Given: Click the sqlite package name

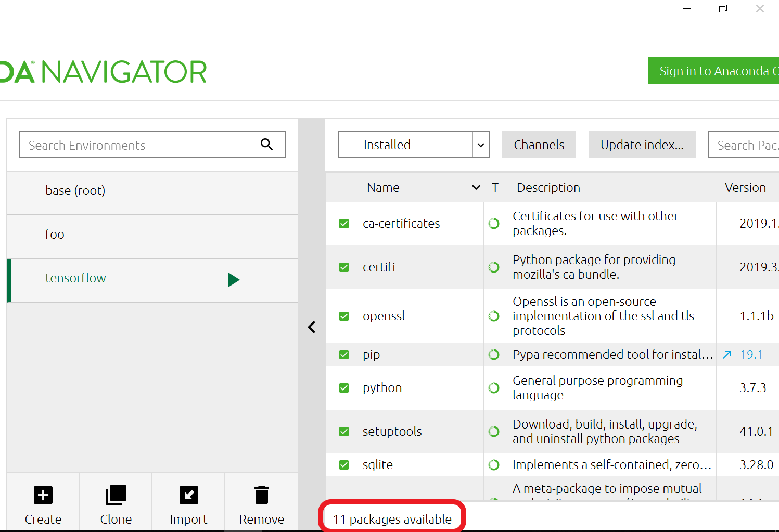Looking at the screenshot, I should (x=378, y=465).
